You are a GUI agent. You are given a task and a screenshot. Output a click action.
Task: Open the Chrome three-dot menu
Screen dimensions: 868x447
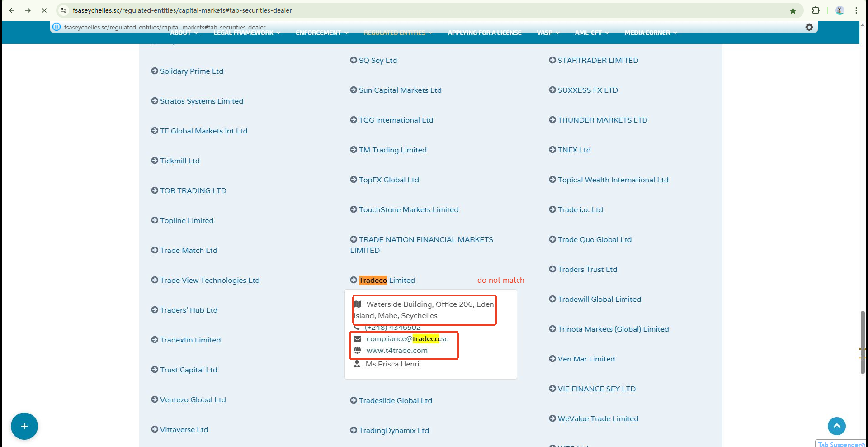856,10
